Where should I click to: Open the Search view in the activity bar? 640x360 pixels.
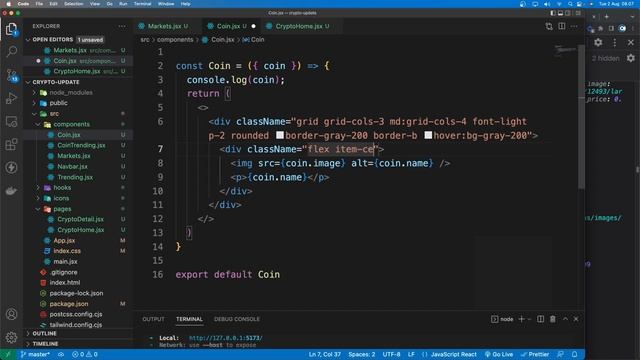coord(11,51)
